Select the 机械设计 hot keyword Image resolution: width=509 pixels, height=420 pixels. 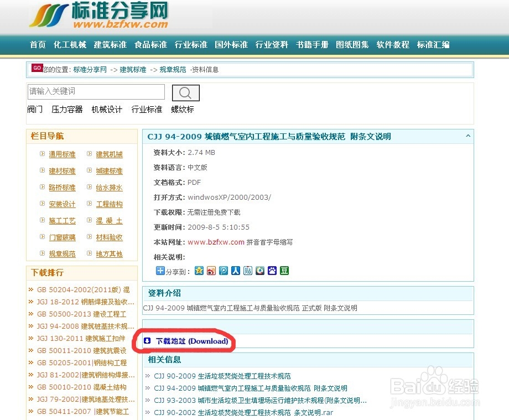(107, 109)
